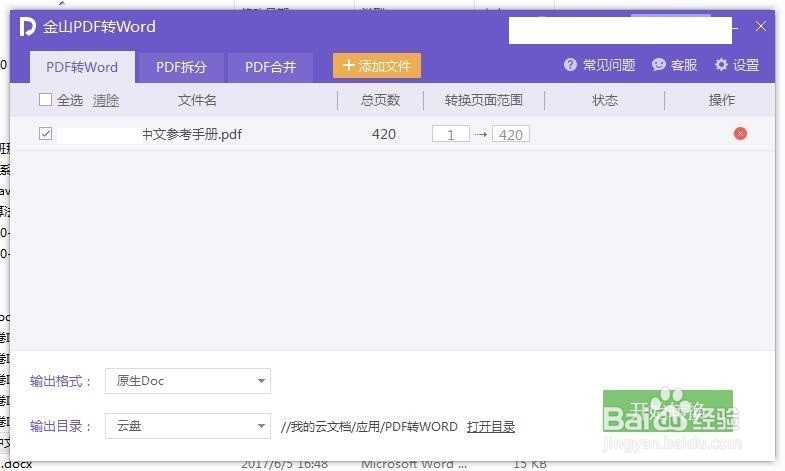Toggle the 全选 checkbox
This screenshot has height=471, width=785.
[46, 100]
